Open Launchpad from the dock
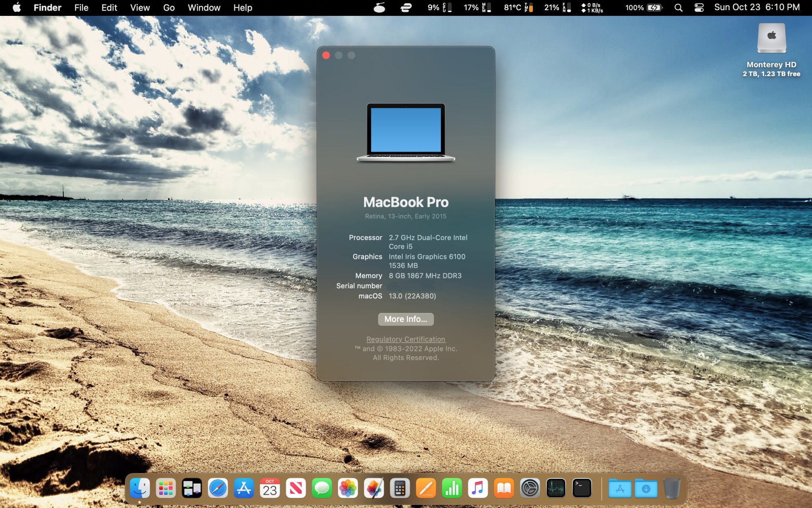This screenshot has width=812, height=508. 166,488
